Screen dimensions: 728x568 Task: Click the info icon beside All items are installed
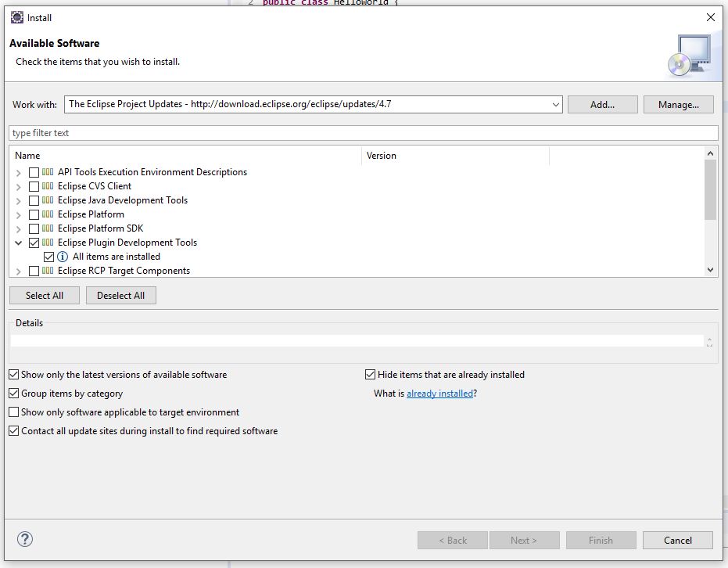click(63, 257)
